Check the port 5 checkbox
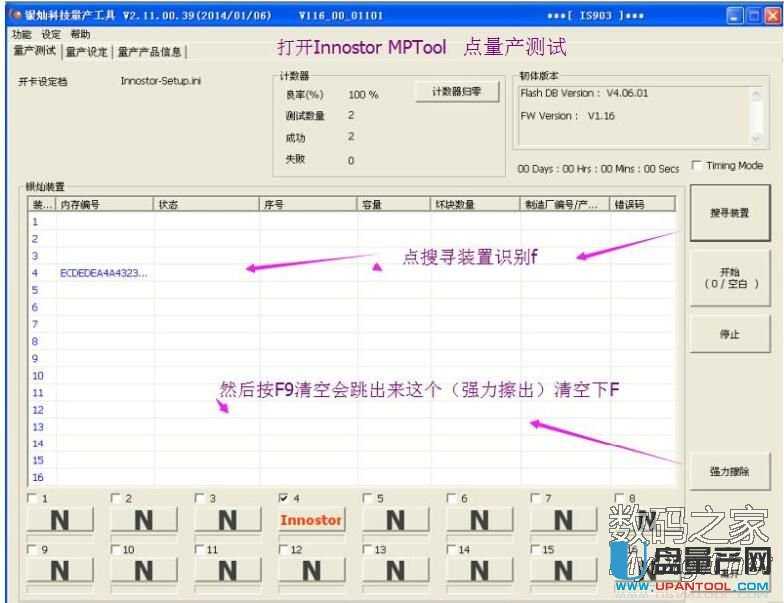This screenshot has height=603, width=784. (368, 498)
